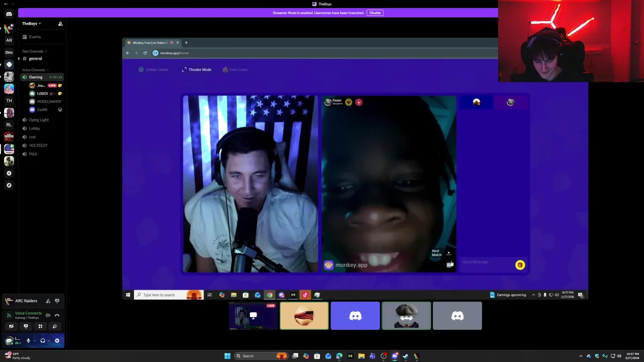Open File Explorer folder on taskbar

click(361, 356)
